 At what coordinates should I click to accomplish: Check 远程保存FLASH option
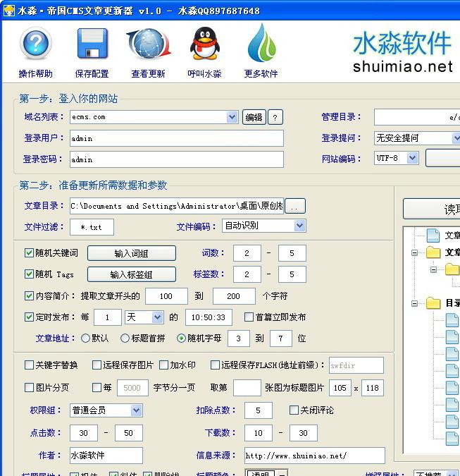(215, 365)
